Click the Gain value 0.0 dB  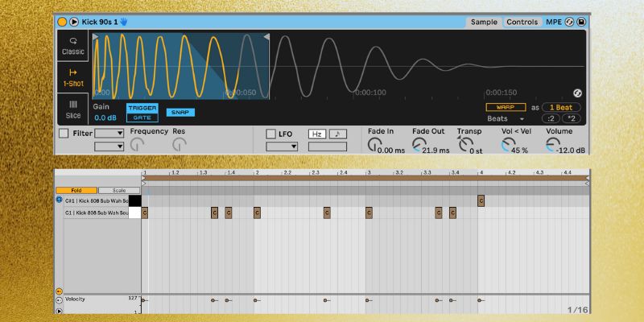105,118
